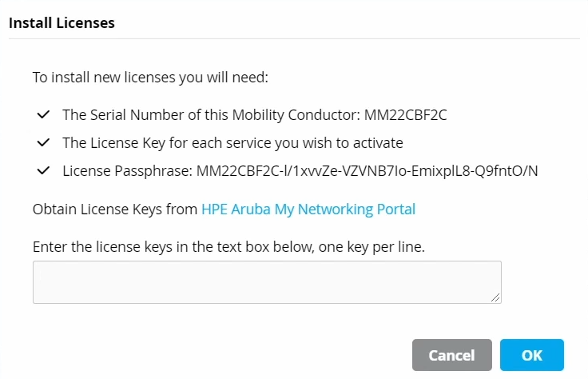Click the Install Licenses dialog title
Screen dimensions: 588x379
[x=62, y=23]
